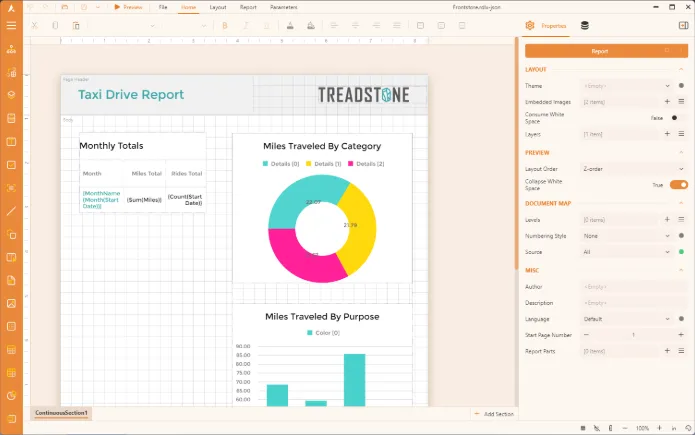
Task: Click the Redo arrow icon
Action: coord(45,7)
